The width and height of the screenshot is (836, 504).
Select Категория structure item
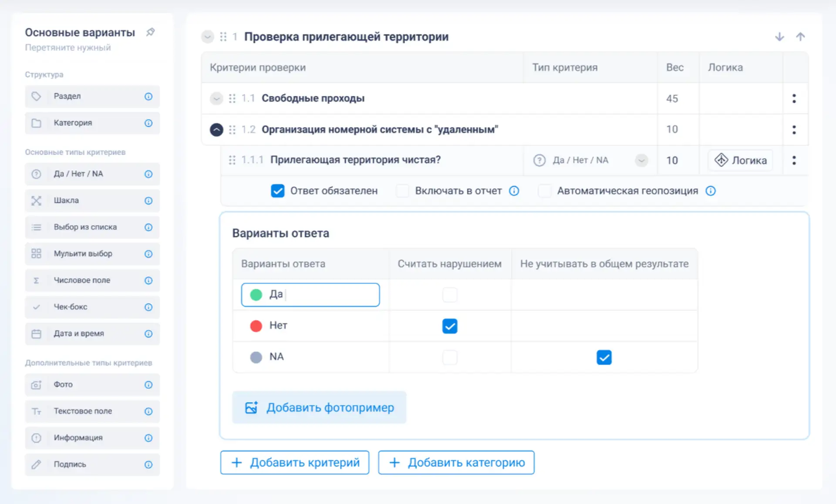click(x=92, y=123)
